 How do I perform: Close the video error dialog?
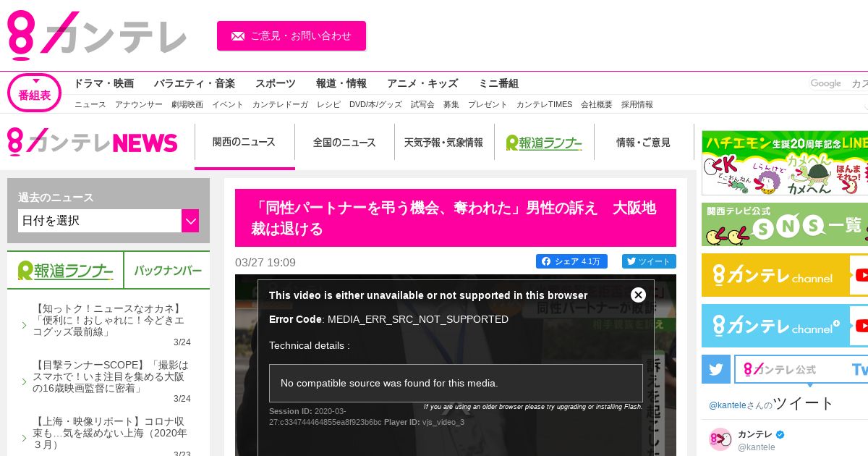coord(638,295)
